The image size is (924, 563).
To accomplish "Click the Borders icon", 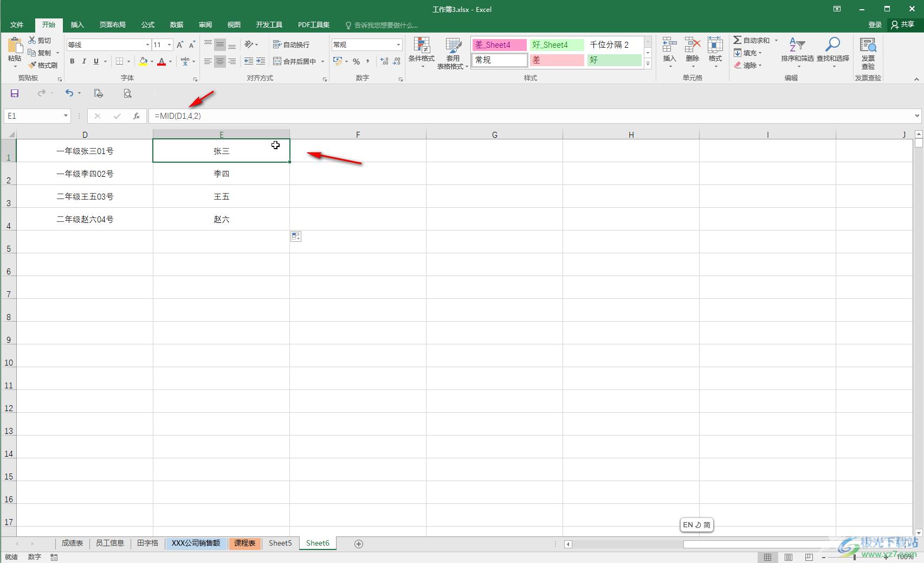I will coord(119,61).
